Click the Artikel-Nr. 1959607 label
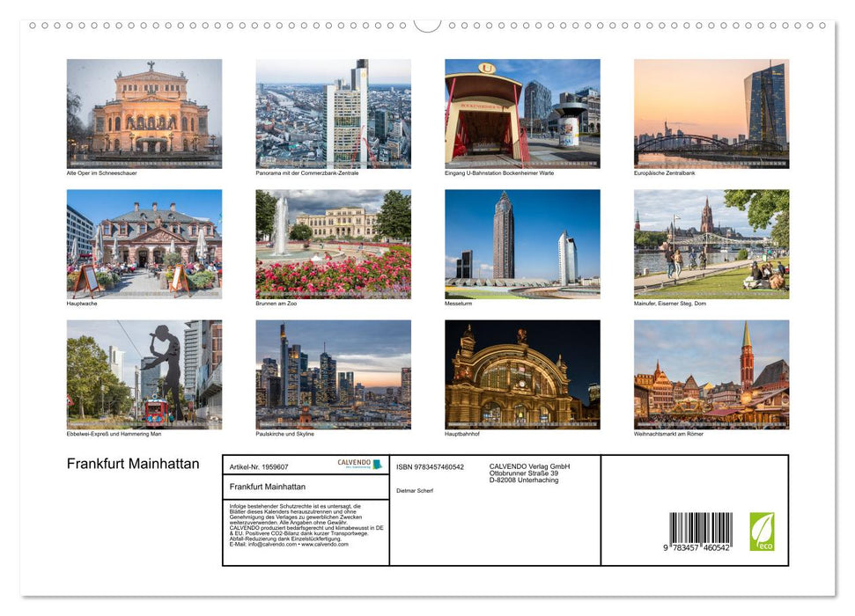The height and width of the screenshot is (616, 855). pos(259,466)
